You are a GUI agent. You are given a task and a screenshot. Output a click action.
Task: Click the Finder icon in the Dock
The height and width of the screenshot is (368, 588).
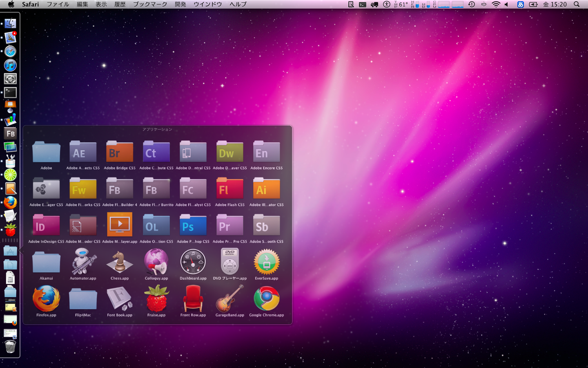pos(10,24)
